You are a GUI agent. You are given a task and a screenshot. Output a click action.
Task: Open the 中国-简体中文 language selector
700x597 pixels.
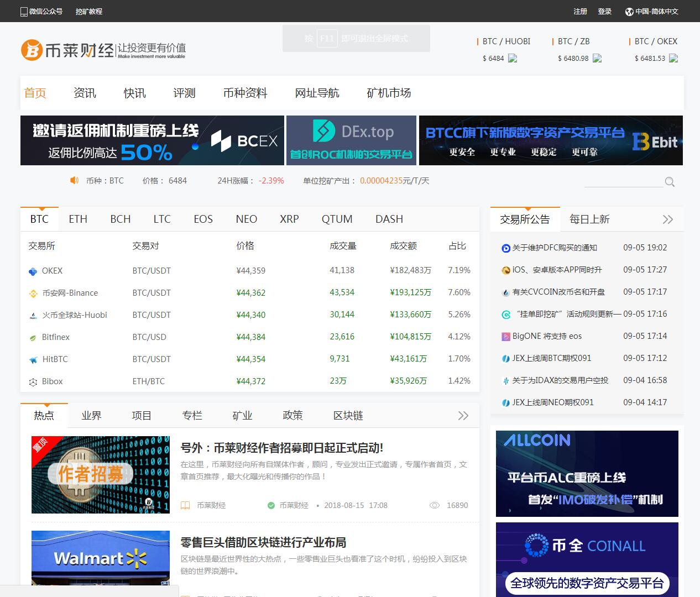point(651,11)
